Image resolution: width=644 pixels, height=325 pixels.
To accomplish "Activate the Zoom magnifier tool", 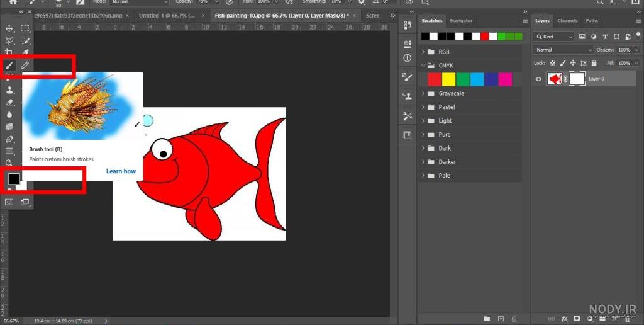I will [x=9, y=163].
